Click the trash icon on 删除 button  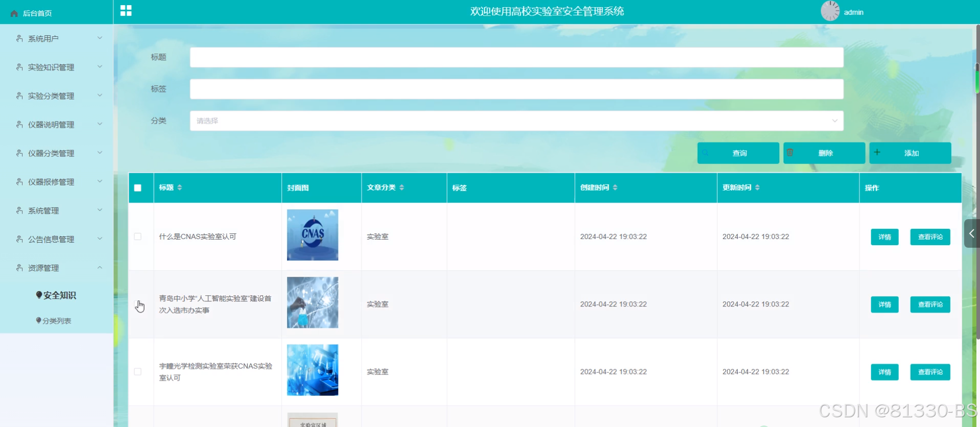point(790,152)
